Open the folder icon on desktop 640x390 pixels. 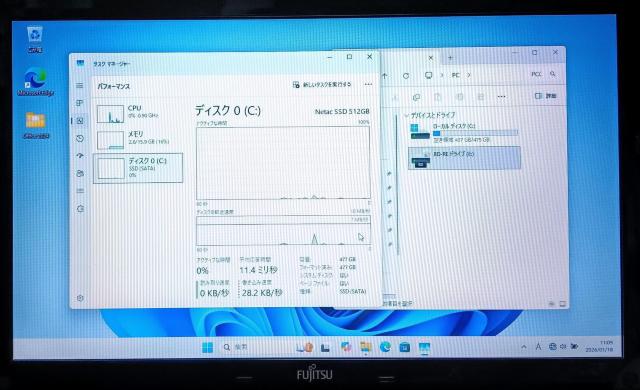[36, 126]
